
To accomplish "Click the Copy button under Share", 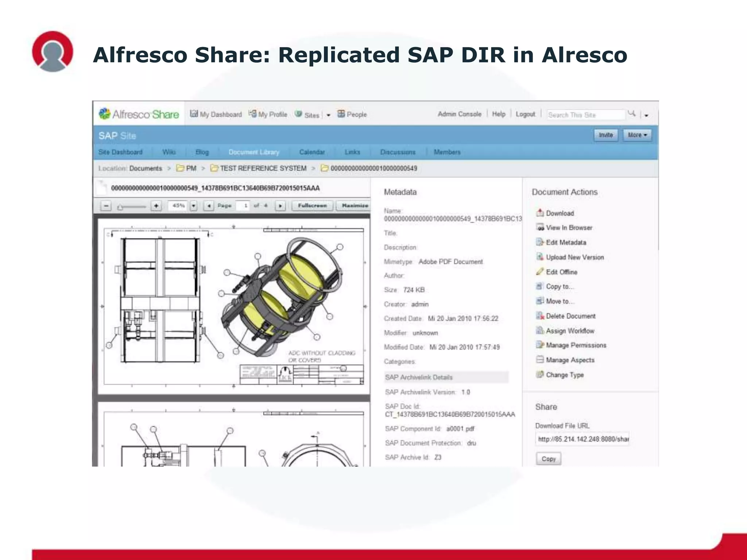I will tap(549, 459).
